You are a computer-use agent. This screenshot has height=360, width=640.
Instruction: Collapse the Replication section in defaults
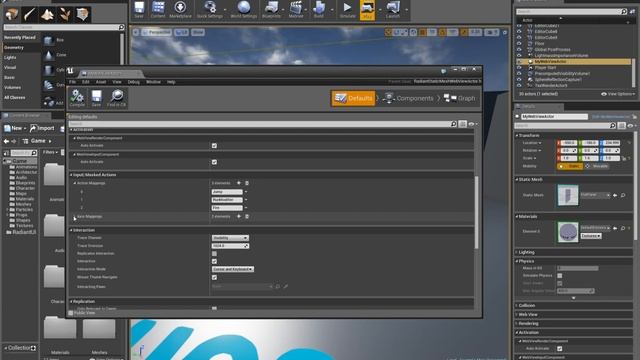click(x=71, y=302)
